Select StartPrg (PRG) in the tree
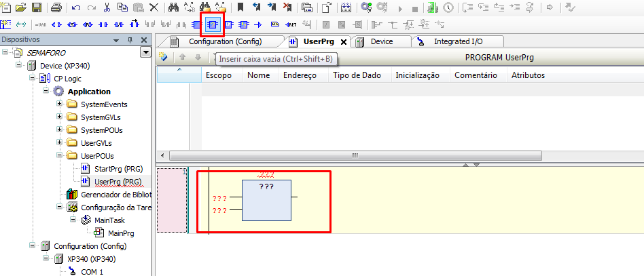The height and width of the screenshot is (276, 644). (118, 169)
